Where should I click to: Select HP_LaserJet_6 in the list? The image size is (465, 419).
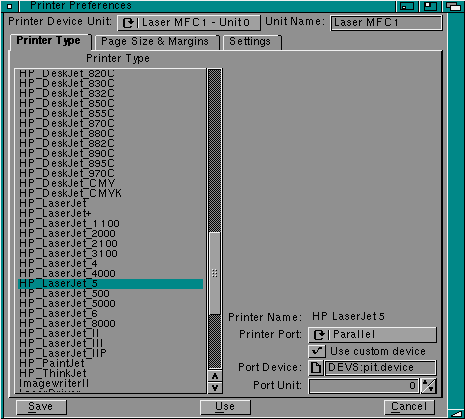click(110, 313)
